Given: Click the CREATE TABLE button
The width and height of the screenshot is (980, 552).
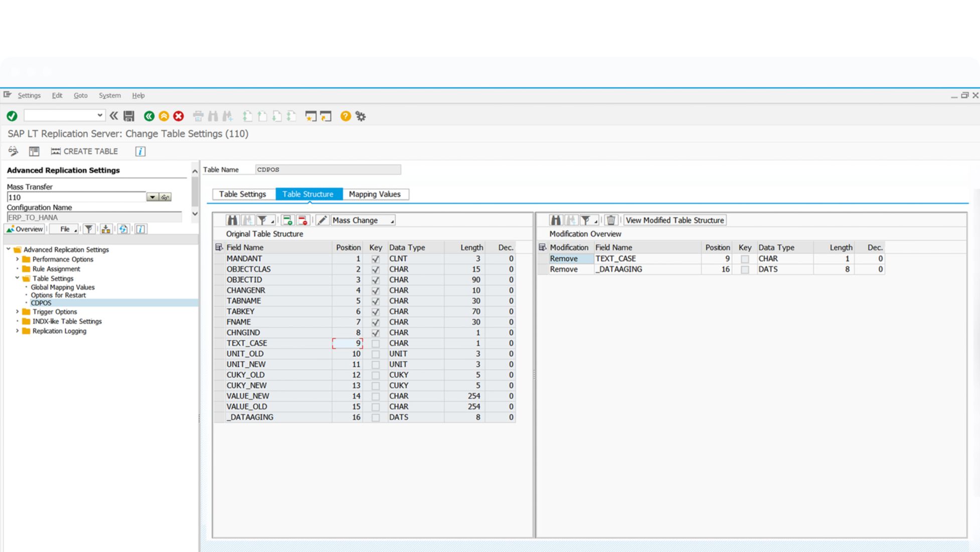Looking at the screenshot, I should coord(84,151).
